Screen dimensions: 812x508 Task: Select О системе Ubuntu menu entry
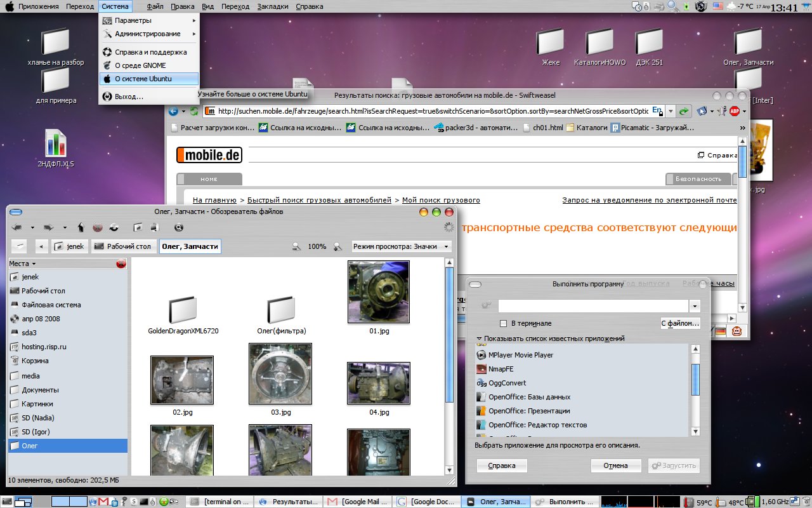click(149, 79)
